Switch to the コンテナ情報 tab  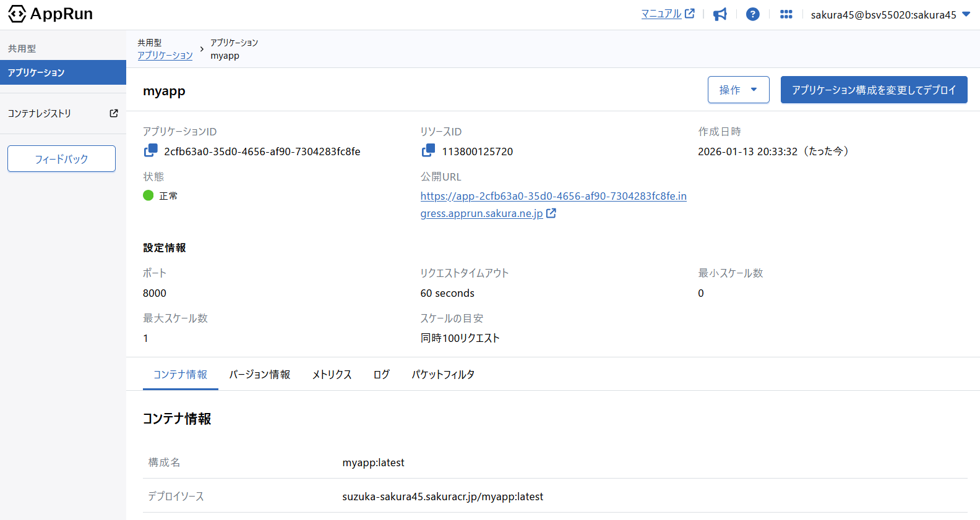(x=181, y=375)
